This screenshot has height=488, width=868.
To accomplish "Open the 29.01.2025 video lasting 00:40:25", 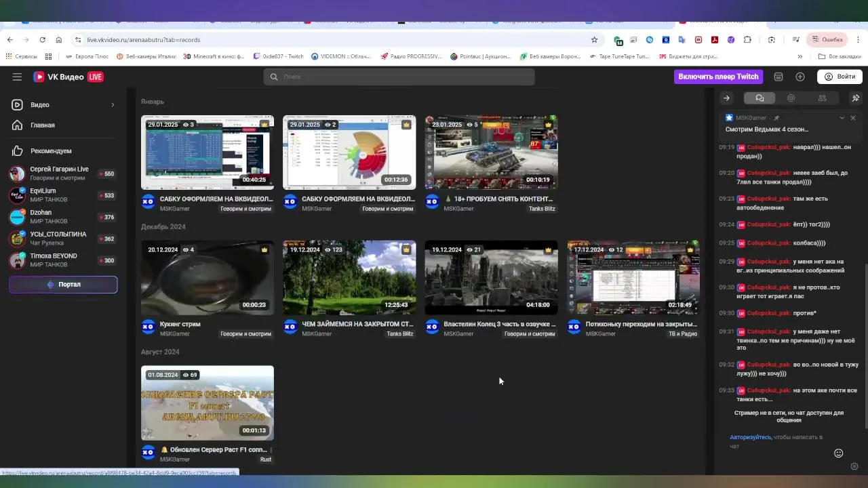I will (x=208, y=152).
